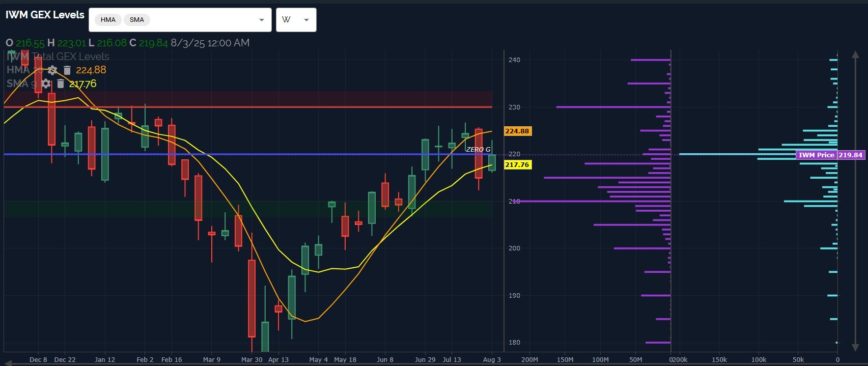This screenshot has width=868, height=366.
Task: Click the 210 price axis label
Action: [x=514, y=202]
